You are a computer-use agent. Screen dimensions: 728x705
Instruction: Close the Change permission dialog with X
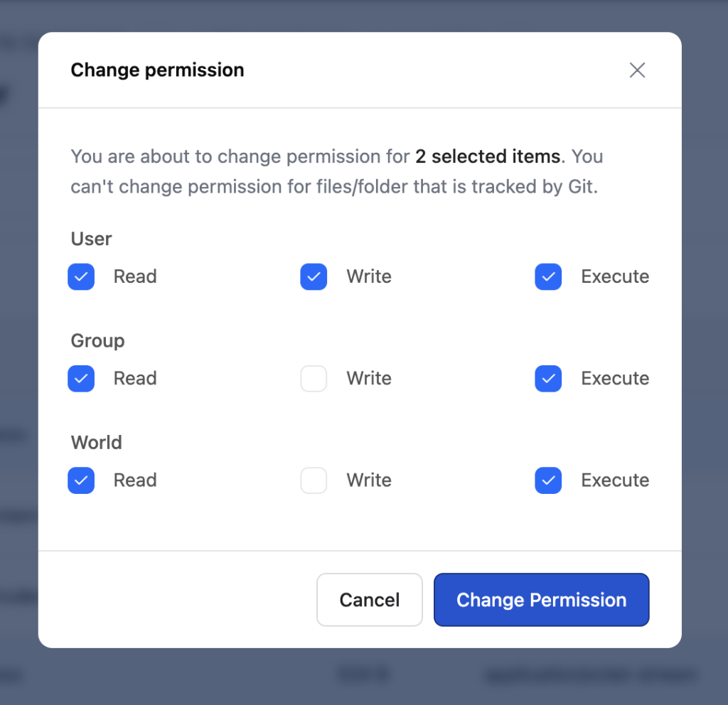[x=637, y=70]
